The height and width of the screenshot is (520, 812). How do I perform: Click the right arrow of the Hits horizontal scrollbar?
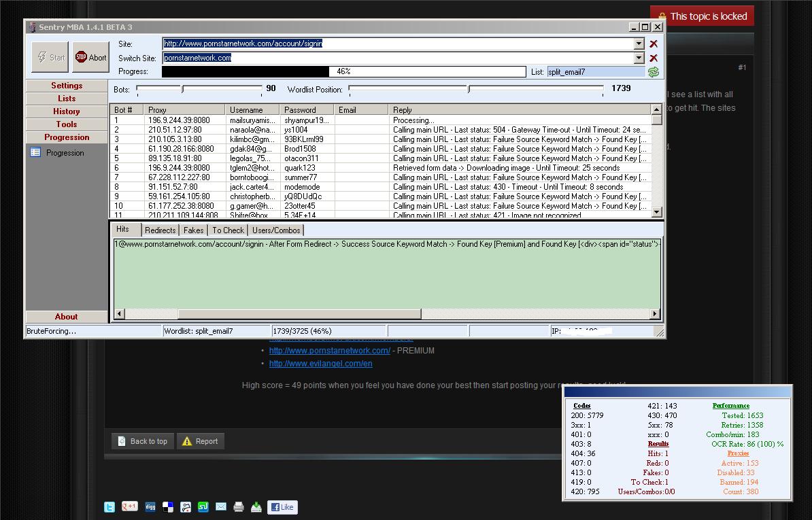point(655,313)
